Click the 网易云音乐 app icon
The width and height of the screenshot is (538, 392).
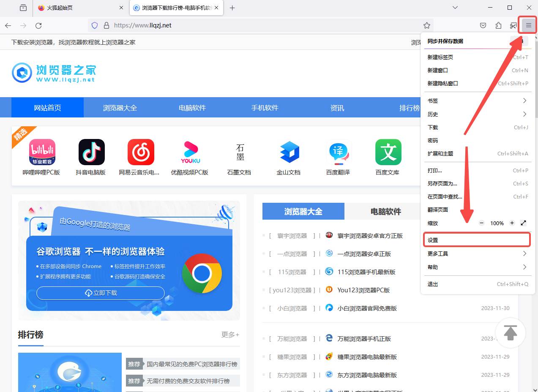pos(141,152)
